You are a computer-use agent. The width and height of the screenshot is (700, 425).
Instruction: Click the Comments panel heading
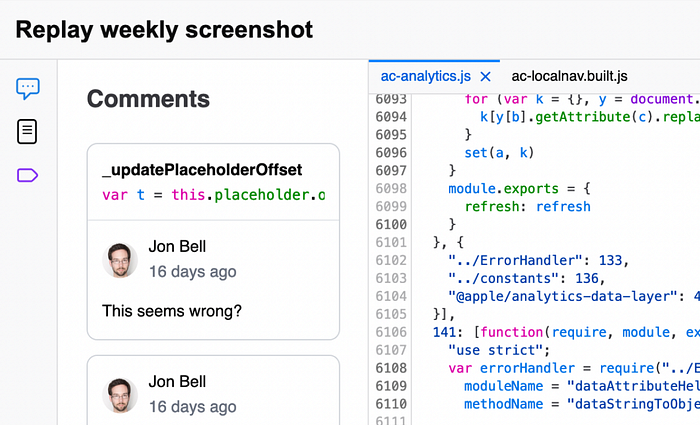pos(148,99)
